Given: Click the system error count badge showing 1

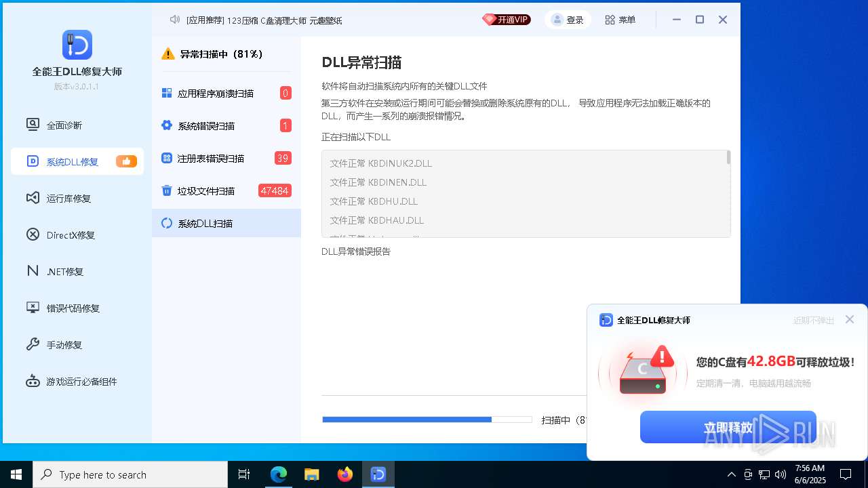Looking at the screenshot, I should pyautogui.click(x=285, y=125).
